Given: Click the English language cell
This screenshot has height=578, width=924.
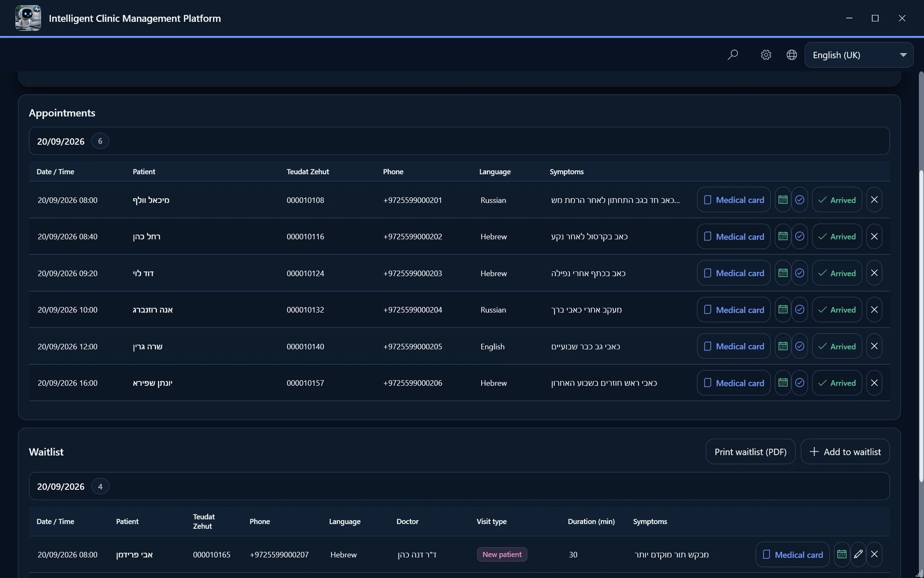Looking at the screenshot, I should click(492, 347).
